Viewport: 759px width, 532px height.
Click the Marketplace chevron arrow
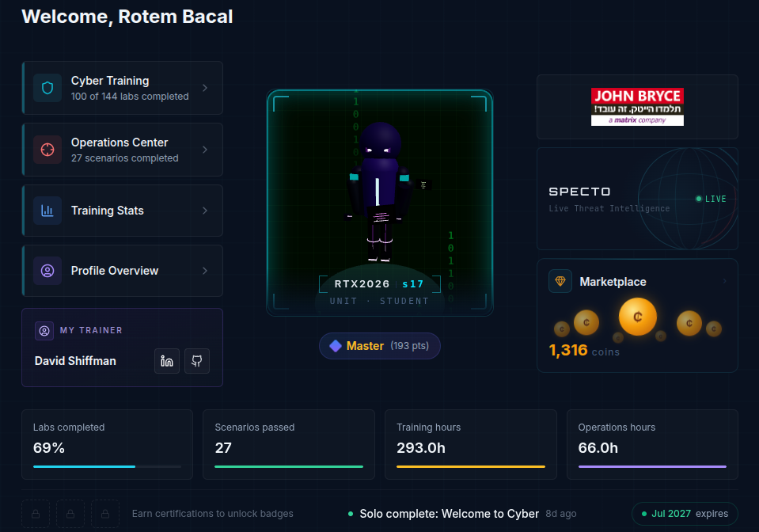(x=725, y=281)
